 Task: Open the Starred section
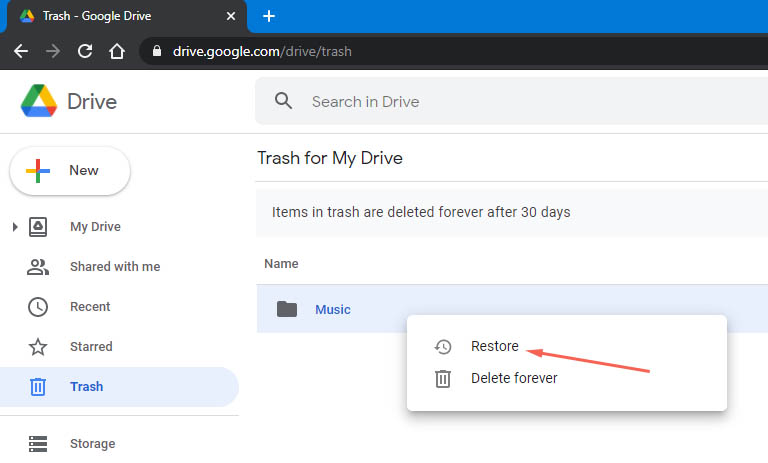[91, 347]
